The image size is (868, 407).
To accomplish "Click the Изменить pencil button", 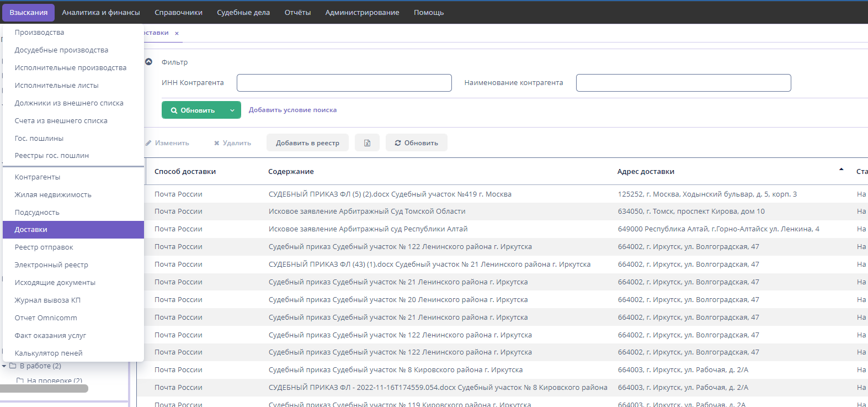I will pyautogui.click(x=167, y=143).
